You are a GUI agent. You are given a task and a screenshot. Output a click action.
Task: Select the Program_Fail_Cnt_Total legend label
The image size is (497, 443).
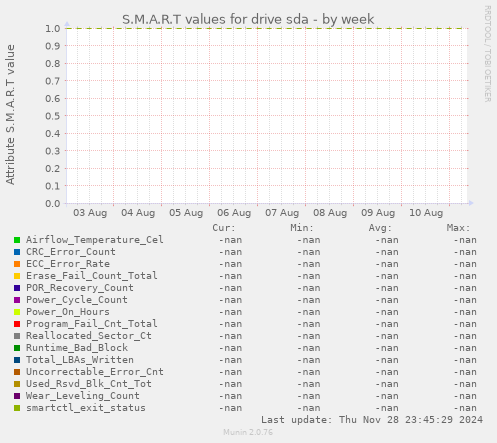[x=92, y=324]
